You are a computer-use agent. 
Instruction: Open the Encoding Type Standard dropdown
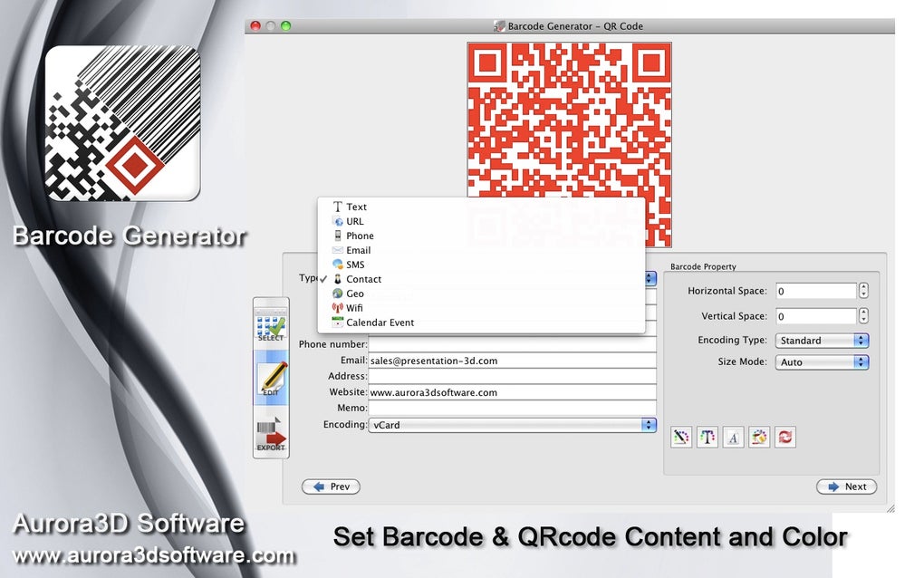(822, 341)
